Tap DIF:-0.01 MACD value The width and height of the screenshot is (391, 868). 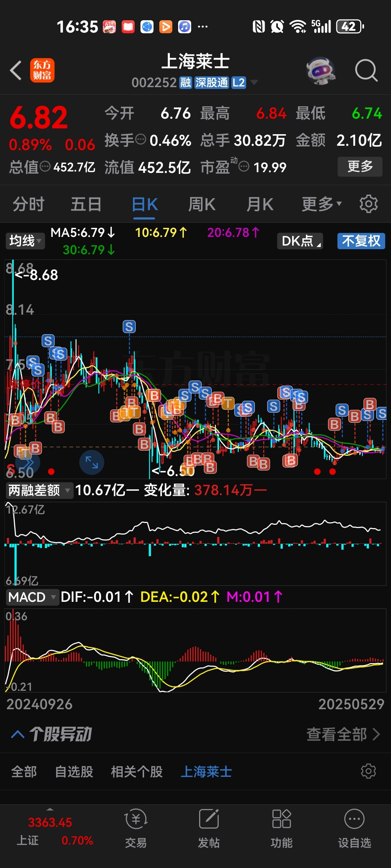click(x=97, y=597)
